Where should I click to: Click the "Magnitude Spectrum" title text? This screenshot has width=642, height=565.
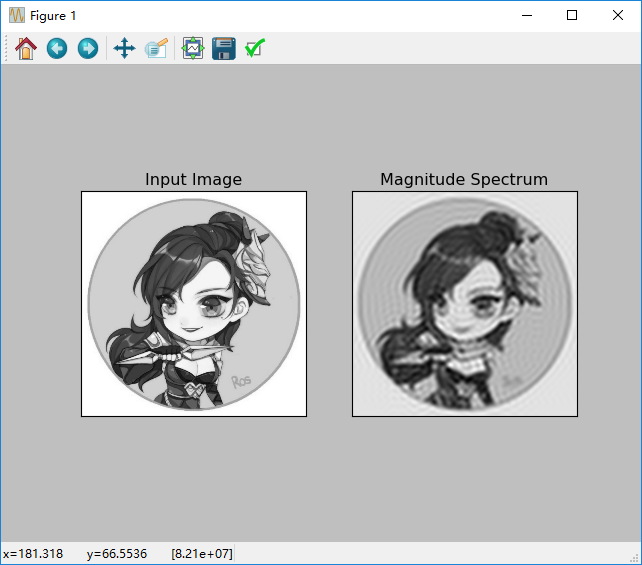[x=464, y=179]
